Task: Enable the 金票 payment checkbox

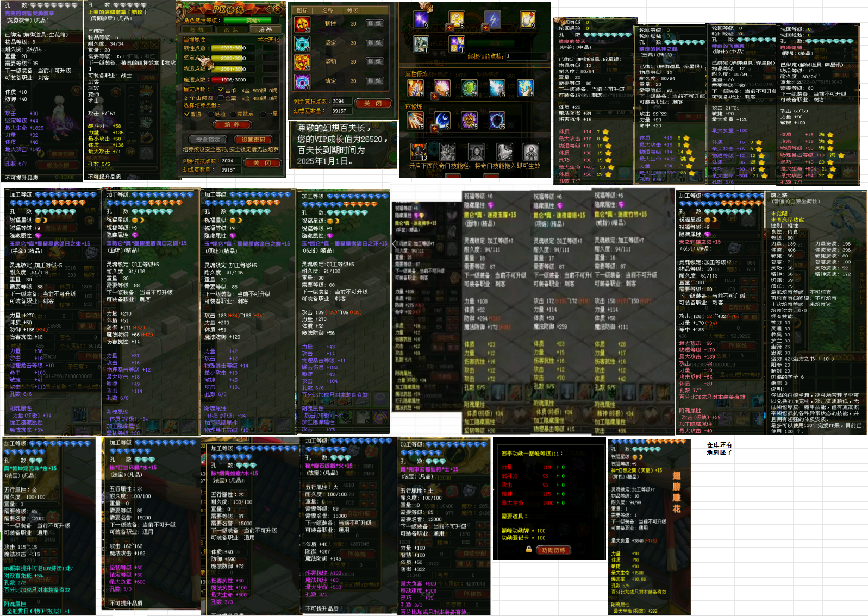Action: (221, 98)
